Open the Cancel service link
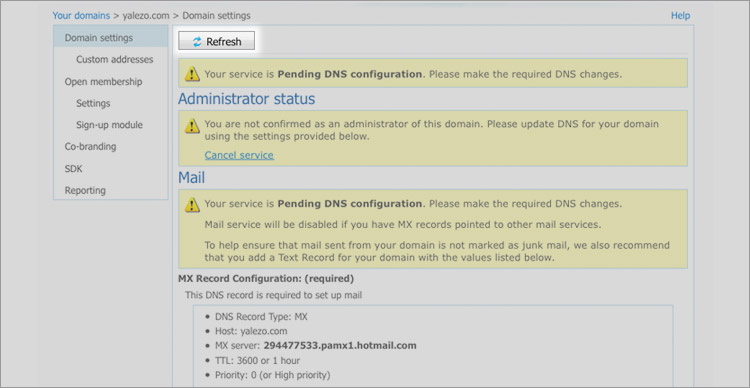Image resolution: width=750 pixels, height=388 pixels. click(239, 155)
